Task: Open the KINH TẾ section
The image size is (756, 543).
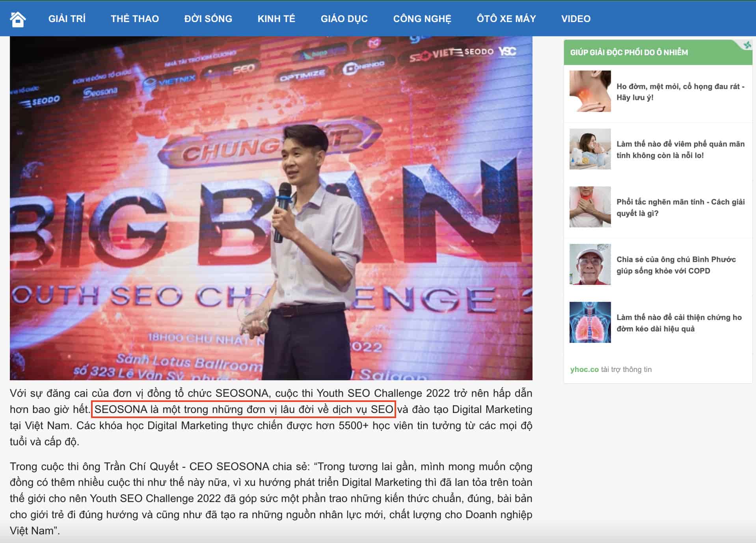Action: click(276, 19)
